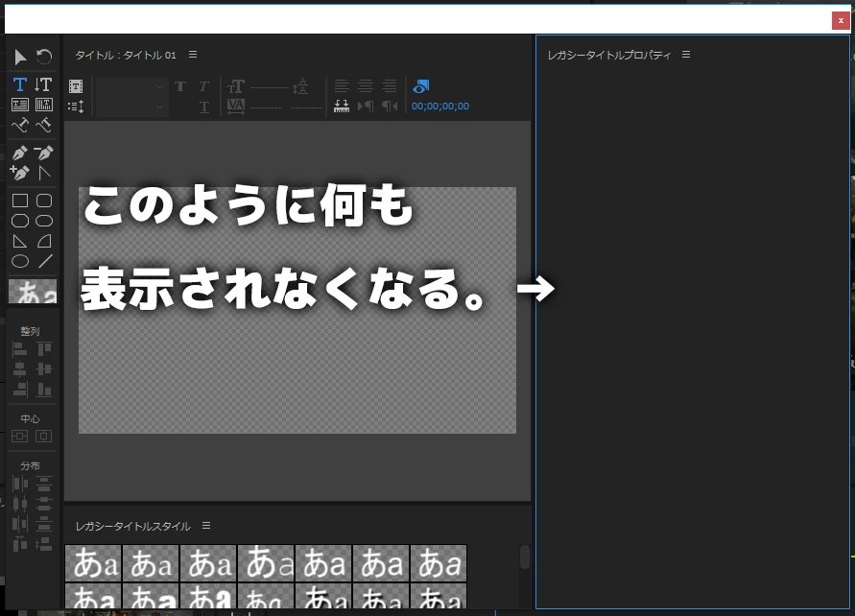The height and width of the screenshot is (616, 855).
Task: Activate the Add Anchor Point tool
Action: click(x=20, y=174)
